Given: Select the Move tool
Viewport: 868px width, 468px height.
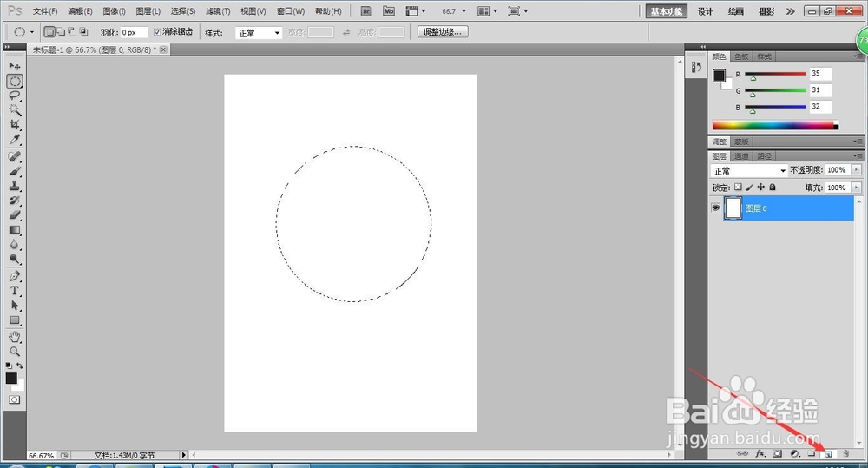Looking at the screenshot, I should [x=15, y=66].
